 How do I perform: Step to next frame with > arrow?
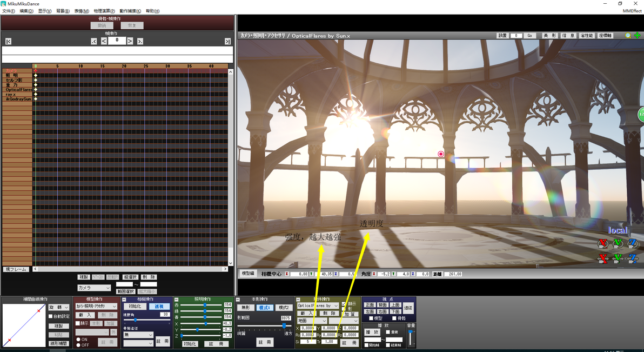(x=130, y=41)
